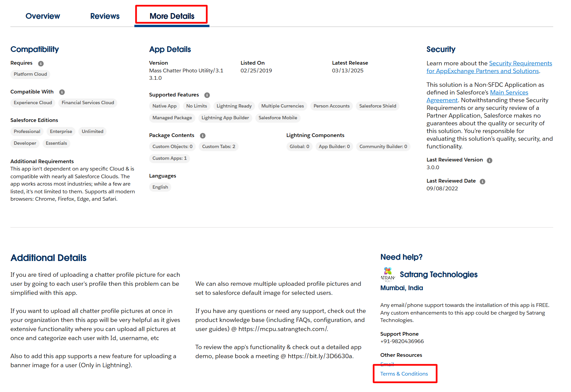Click the App Details section heading
This screenshot has height=392, width=571.
click(170, 50)
